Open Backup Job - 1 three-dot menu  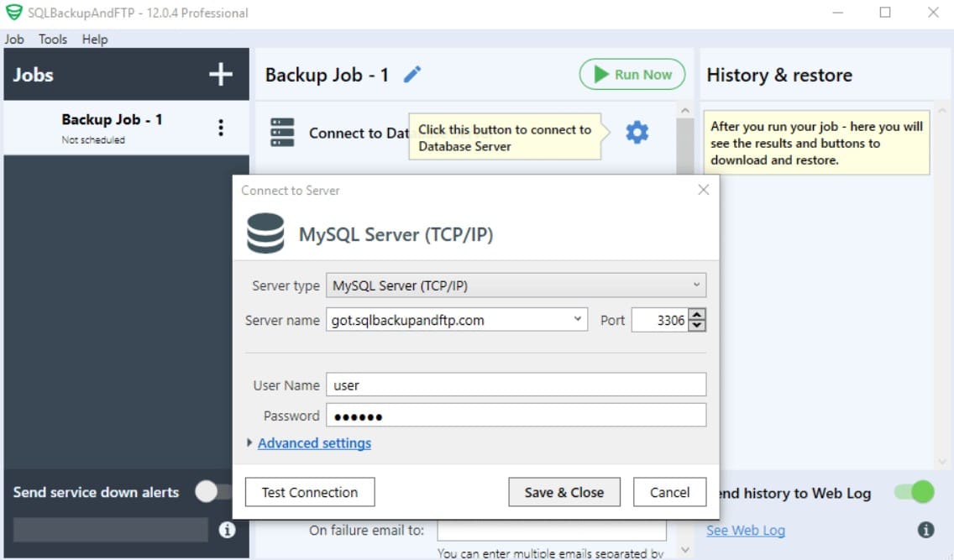click(221, 127)
